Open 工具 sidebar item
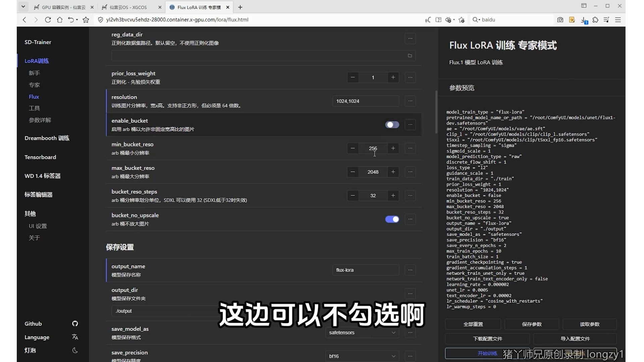The image size is (644, 362). click(x=34, y=108)
